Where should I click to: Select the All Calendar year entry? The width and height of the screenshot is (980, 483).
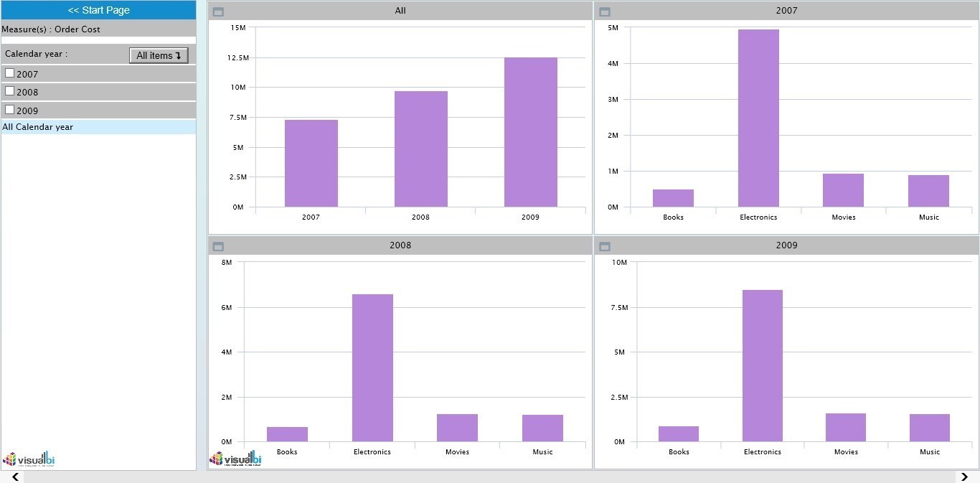coord(38,127)
